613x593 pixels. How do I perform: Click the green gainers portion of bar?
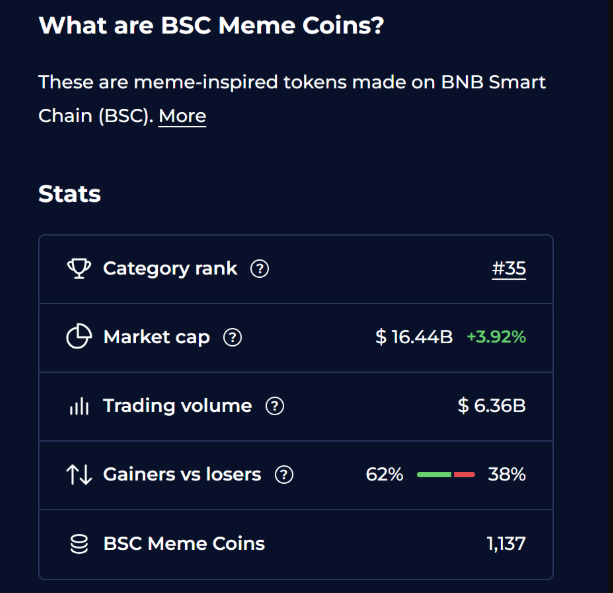[434, 475]
